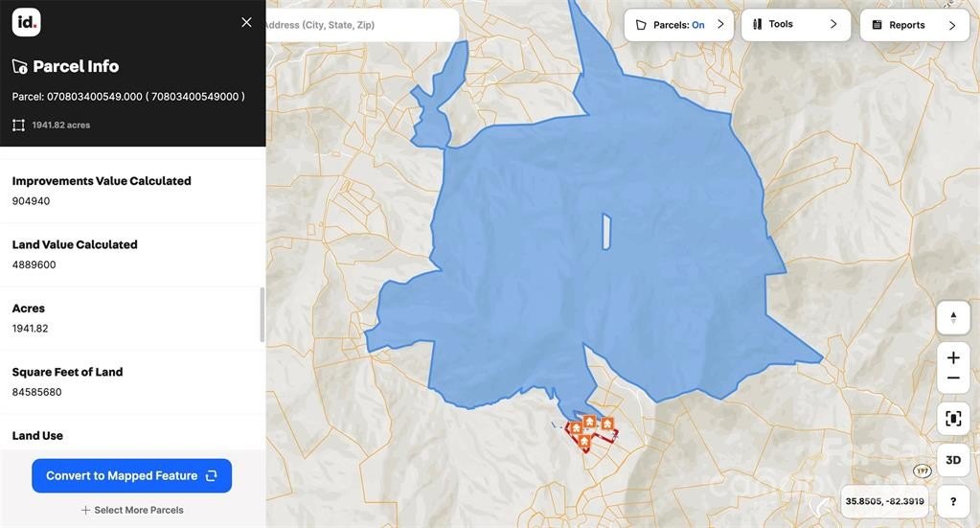980x528 pixels.
Task: Toggle the Parcels: On layer setting
Action: (x=670, y=25)
